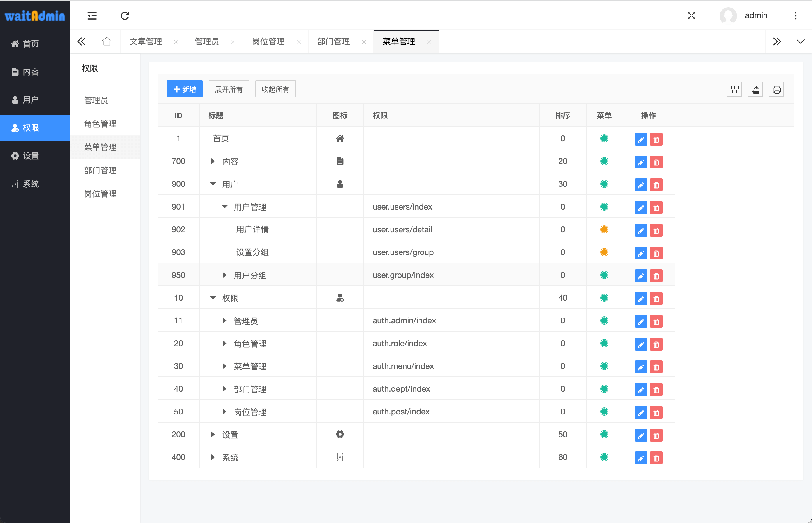
Task: Click the export icon above the table
Action: [755, 89]
